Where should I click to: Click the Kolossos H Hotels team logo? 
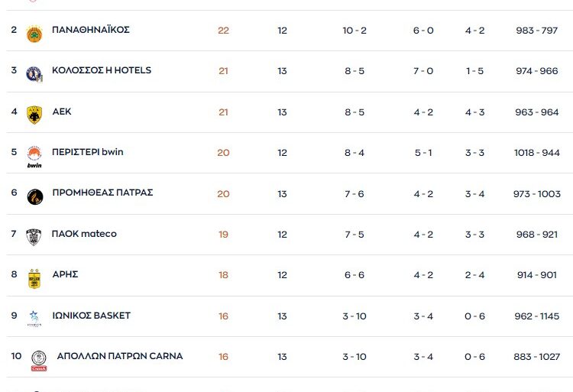click(x=34, y=74)
